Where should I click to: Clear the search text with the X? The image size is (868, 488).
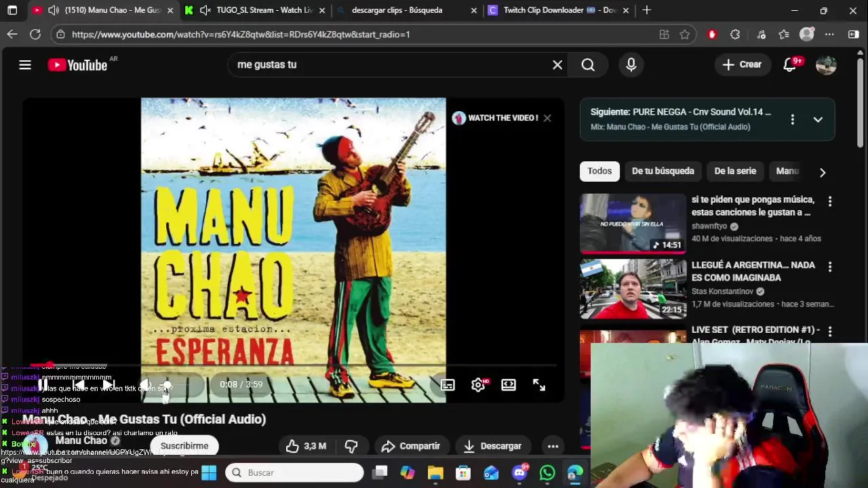tap(557, 65)
